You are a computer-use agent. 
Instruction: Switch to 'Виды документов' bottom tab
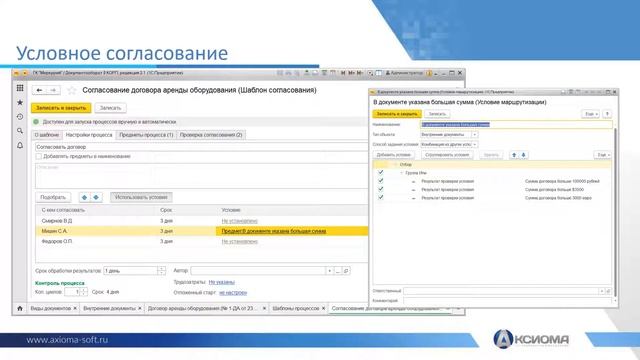[x=51, y=309]
